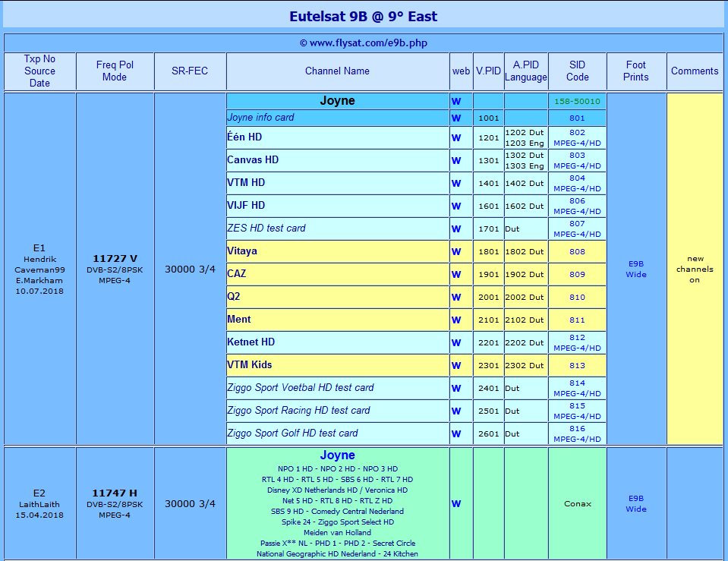Click Ziggo Sport Voetbal HD test card text
Image resolution: width=728 pixels, height=561 pixels.
click(301, 387)
